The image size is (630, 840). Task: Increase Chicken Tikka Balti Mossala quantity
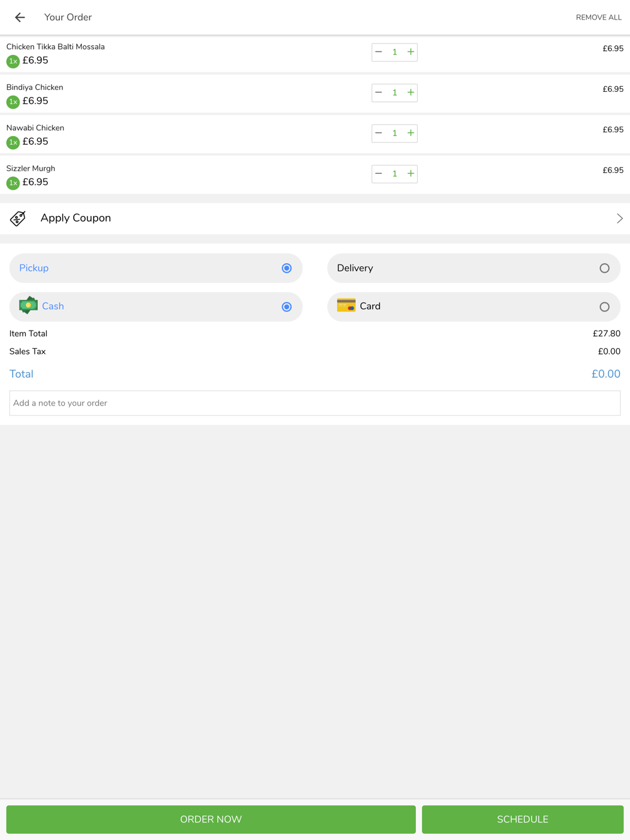click(411, 52)
